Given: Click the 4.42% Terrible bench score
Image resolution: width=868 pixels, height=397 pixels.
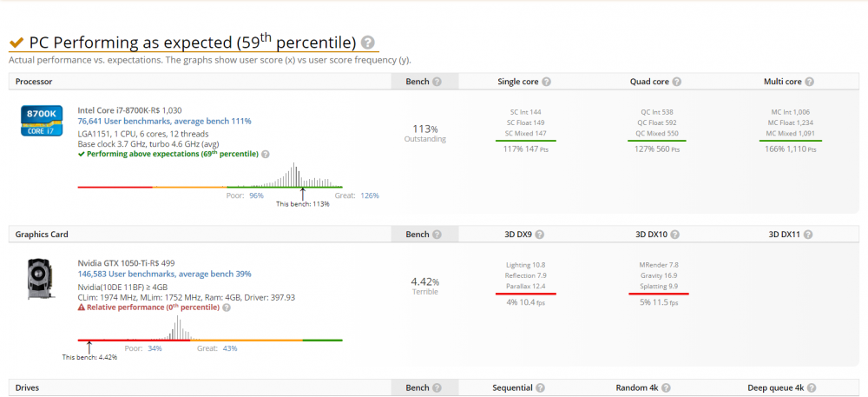Looking at the screenshot, I should pyautogui.click(x=424, y=285).
